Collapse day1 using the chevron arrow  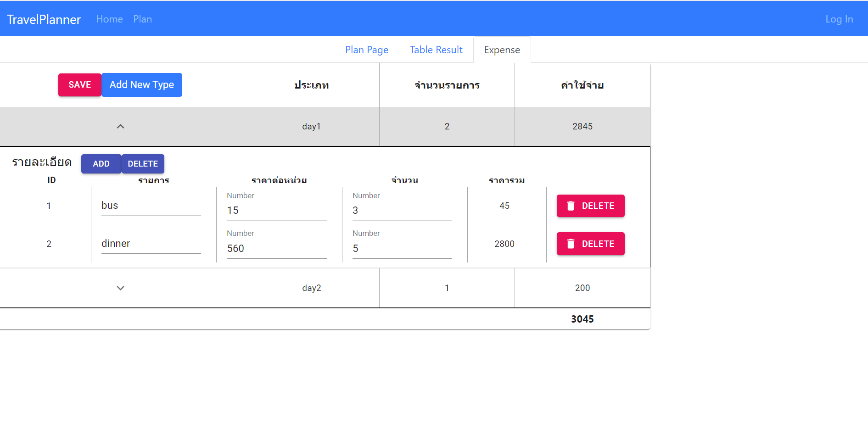click(120, 126)
